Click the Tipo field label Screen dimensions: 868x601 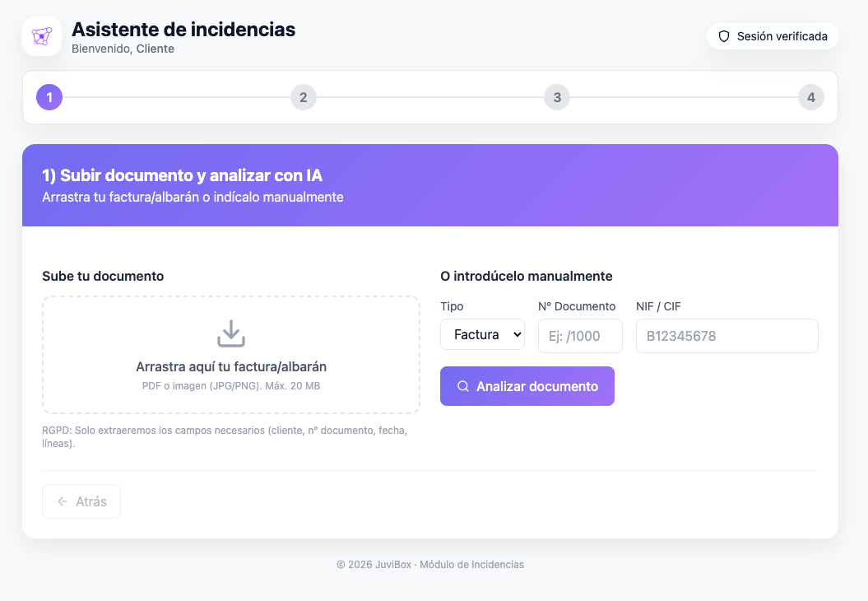[452, 306]
